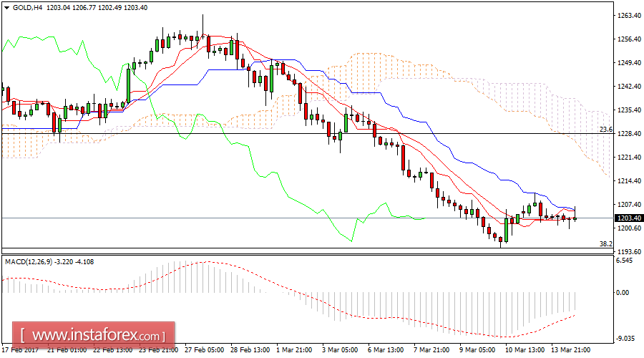The image size is (644, 358).
Task: Click the 13 Mar 21:00 time label
Action: (x=571, y=350)
